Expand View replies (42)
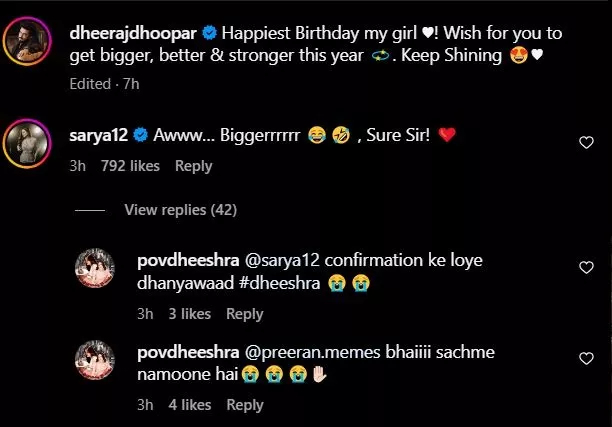Image resolution: width=612 pixels, height=427 pixels. 180,210
